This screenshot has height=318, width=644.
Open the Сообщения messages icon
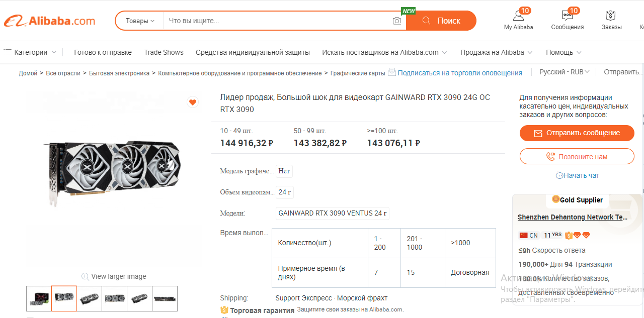click(x=567, y=15)
